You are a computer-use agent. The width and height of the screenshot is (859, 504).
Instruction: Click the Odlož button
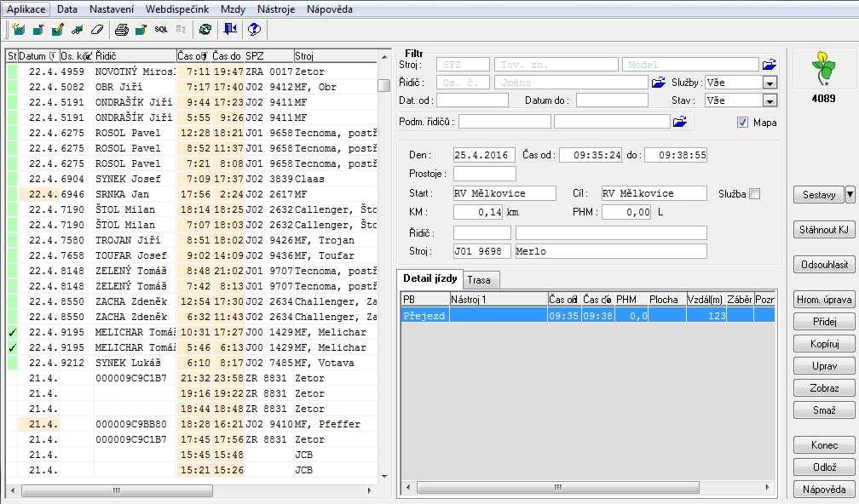click(x=824, y=467)
